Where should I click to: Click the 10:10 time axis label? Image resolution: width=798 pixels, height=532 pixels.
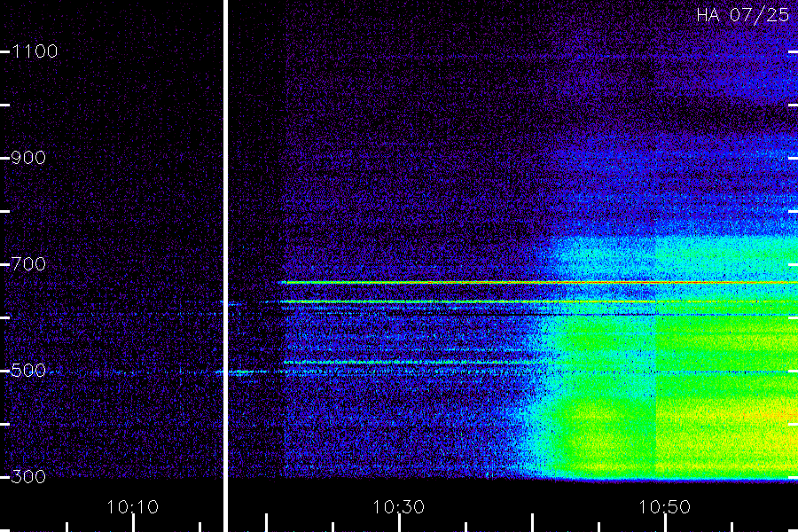[x=133, y=507]
